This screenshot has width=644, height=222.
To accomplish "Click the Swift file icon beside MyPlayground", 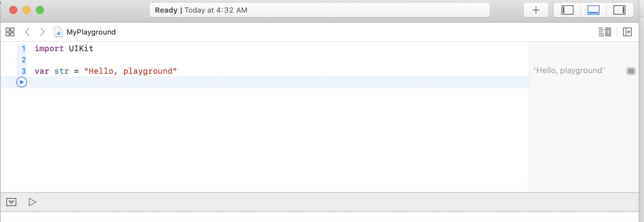I will tap(58, 32).
